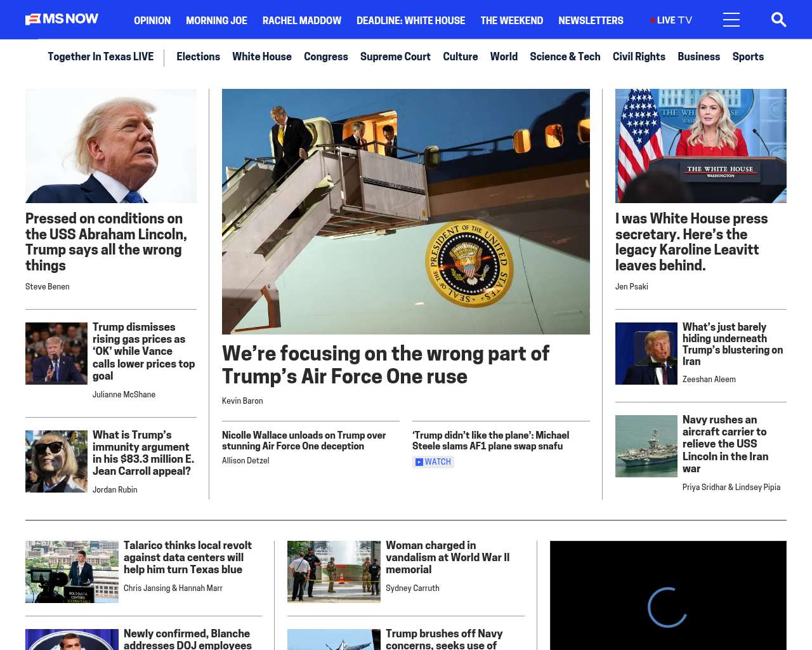Open the Trump Iran story thumbnail
The height and width of the screenshot is (650, 812).
pyautogui.click(x=646, y=354)
